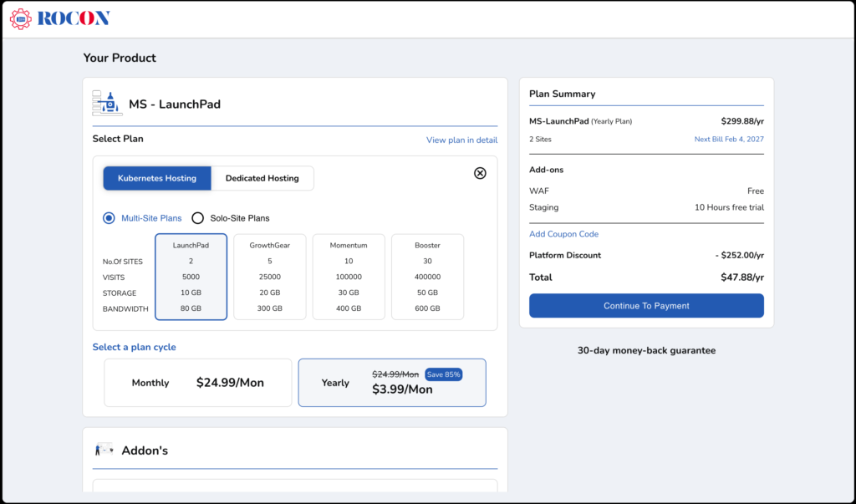Image resolution: width=856 pixels, height=504 pixels.
Task: Select the Monthly $24.99 plan cycle
Action: click(x=197, y=383)
